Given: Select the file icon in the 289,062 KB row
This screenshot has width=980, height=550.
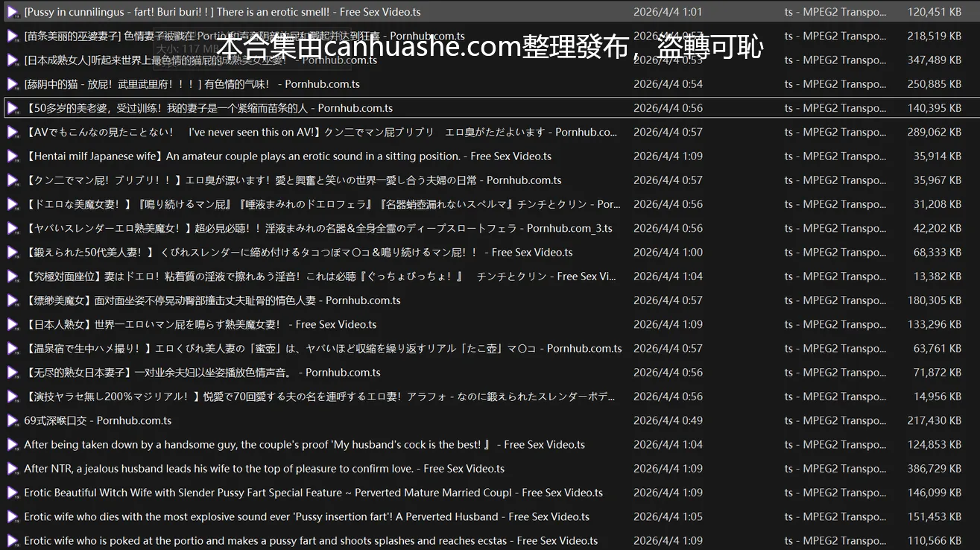Looking at the screenshot, I should tap(13, 132).
